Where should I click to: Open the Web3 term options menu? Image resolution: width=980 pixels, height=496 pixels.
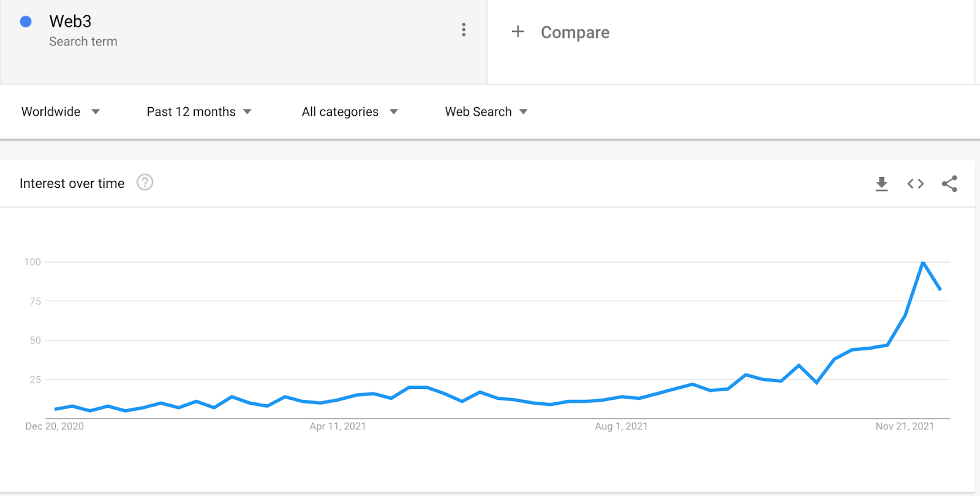464,30
